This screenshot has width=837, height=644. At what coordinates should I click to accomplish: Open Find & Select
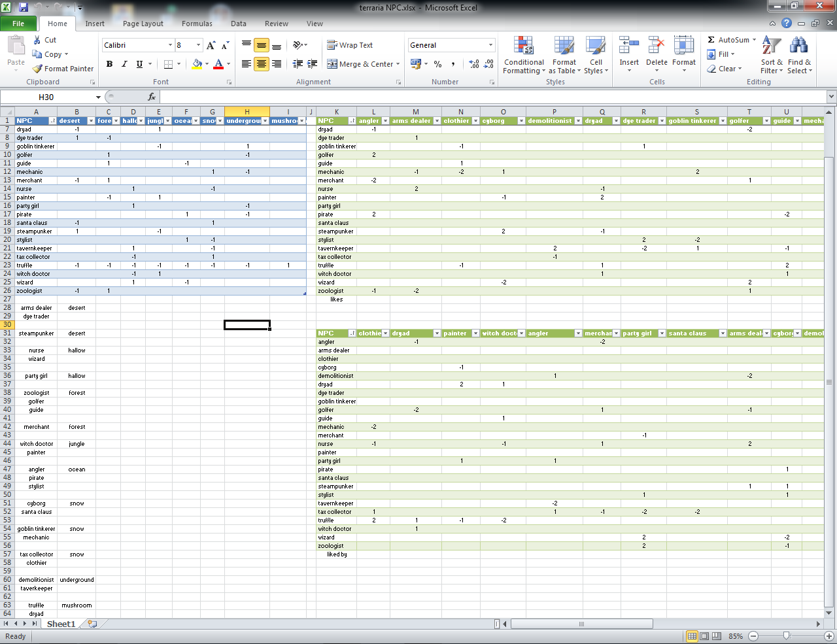(x=799, y=56)
